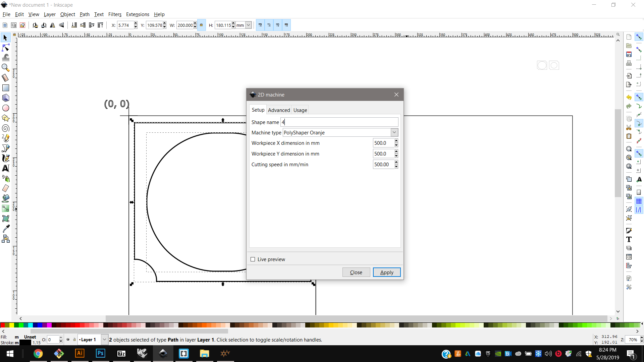This screenshot has height=362, width=644.
Task: Click the Apply button
Action: (x=387, y=272)
